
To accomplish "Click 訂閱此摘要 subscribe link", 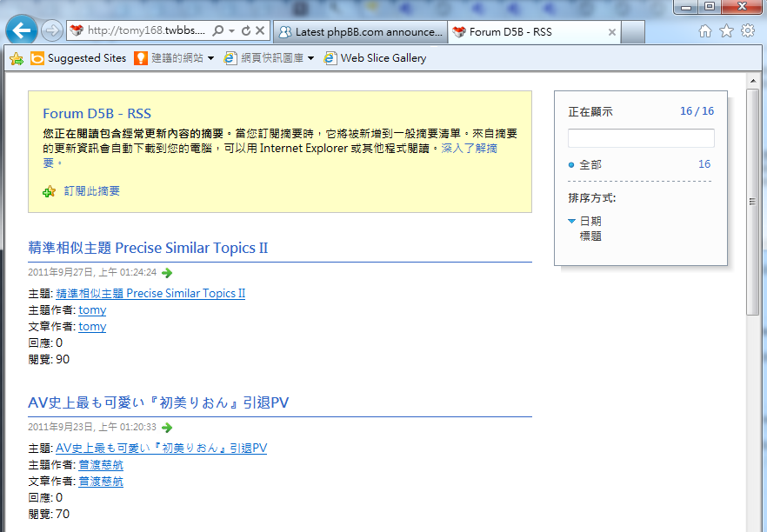I will (x=91, y=191).
